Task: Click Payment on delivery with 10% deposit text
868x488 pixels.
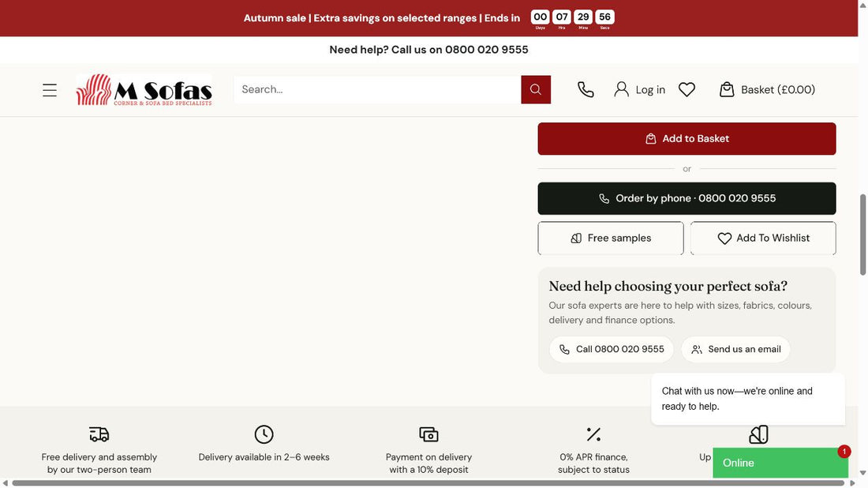Action: pyautogui.click(x=428, y=463)
